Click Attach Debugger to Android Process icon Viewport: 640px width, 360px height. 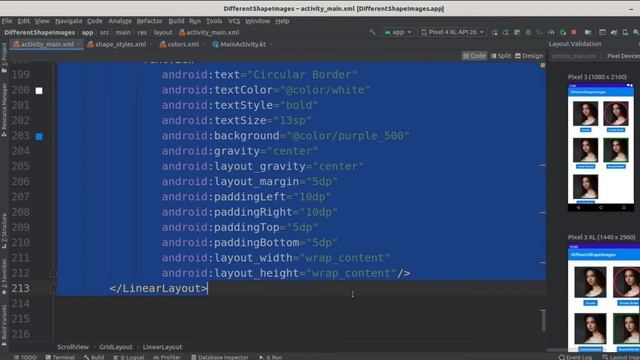[562, 32]
